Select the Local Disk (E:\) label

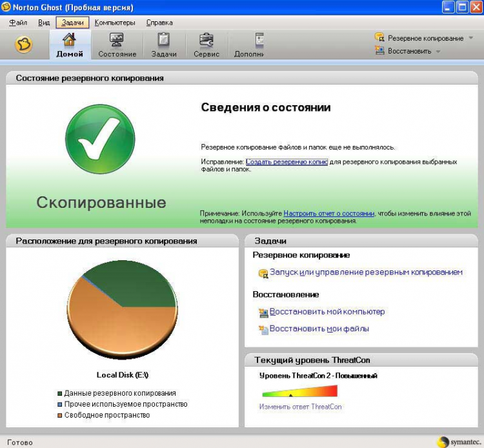coord(123,375)
